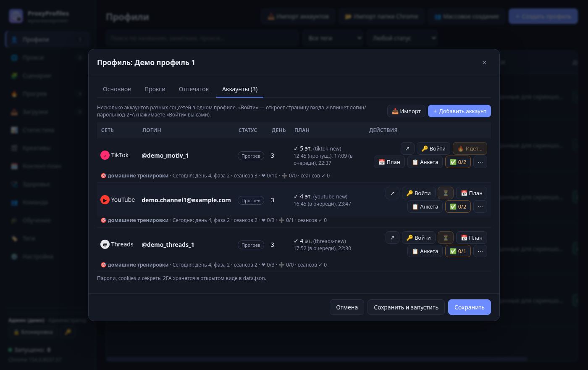Open Анкета for the YouTube account
Image resolution: width=588 pixels, height=370 pixels.
tap(425, 206)
